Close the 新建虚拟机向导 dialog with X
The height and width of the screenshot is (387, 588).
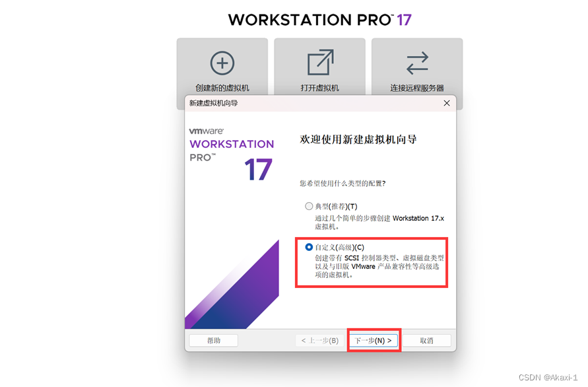point(447,103)
